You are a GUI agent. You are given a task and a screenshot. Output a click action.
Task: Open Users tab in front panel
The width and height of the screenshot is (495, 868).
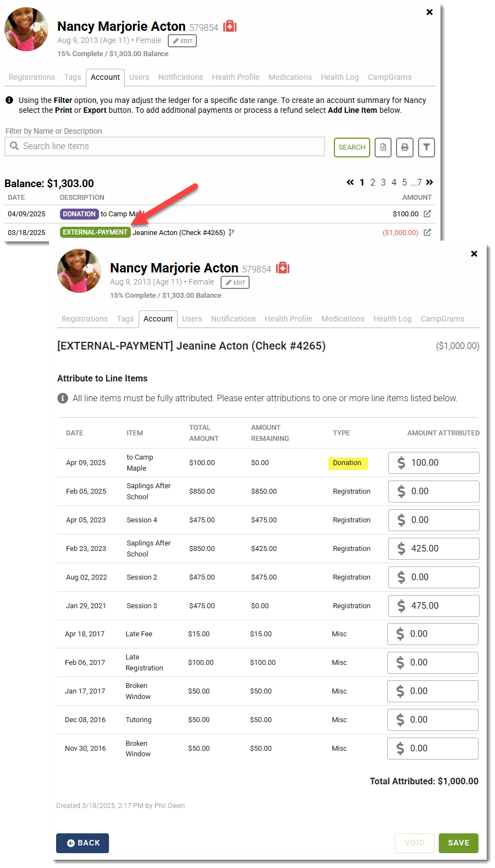192,319
